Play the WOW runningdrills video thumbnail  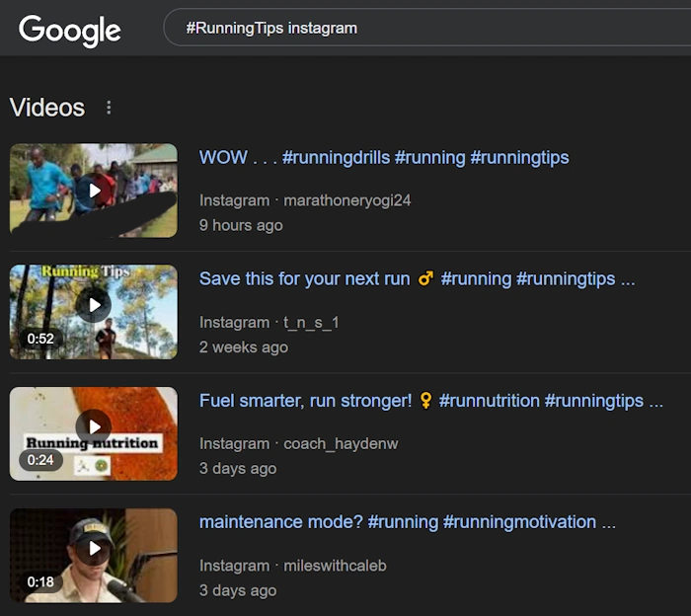pyautogui.click(x=94, y=191)
